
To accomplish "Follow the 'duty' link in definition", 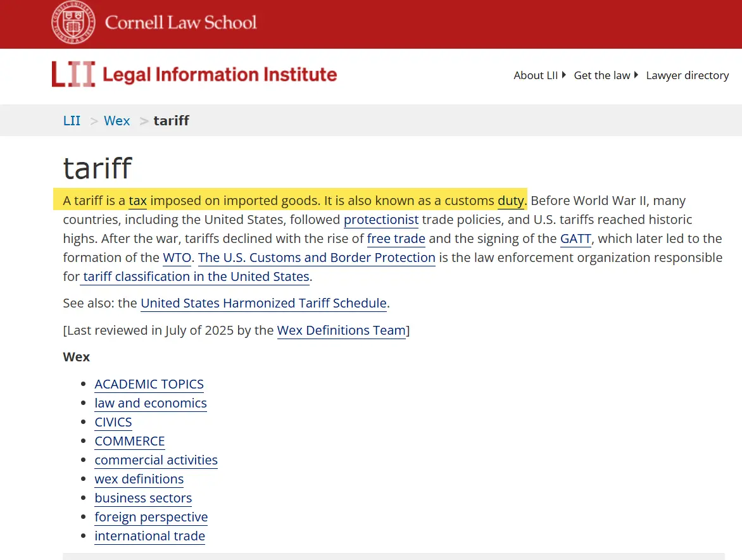I will pyautogui.click(x=510, y=201).
